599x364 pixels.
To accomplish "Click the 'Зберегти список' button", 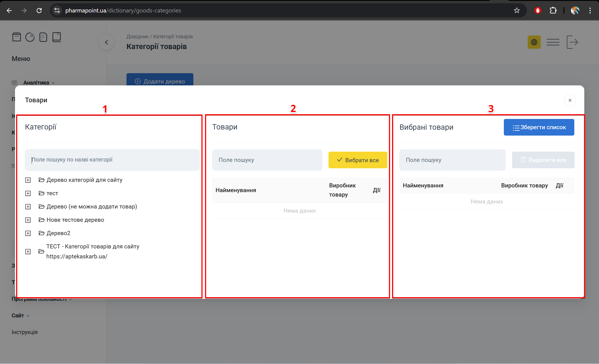I will (x=539, y=127).
